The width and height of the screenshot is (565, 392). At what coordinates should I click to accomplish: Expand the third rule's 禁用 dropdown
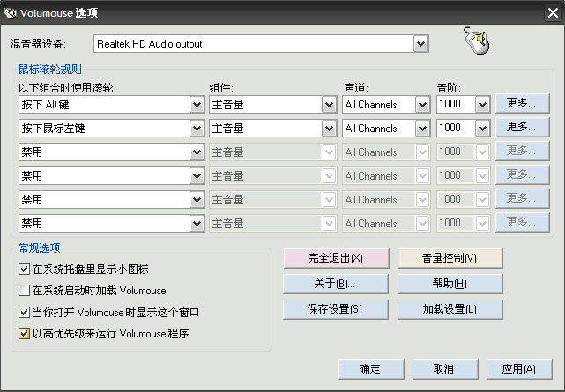pyautogui.click(x=197, y=152)
